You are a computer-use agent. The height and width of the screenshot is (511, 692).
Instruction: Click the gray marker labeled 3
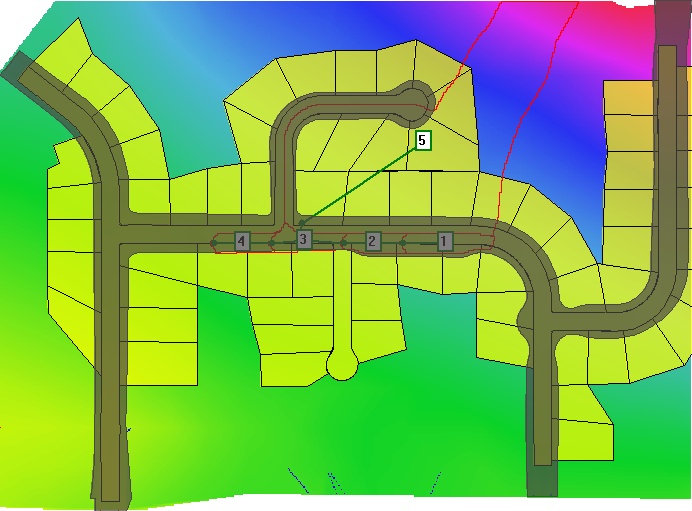[x=304, y=239]
